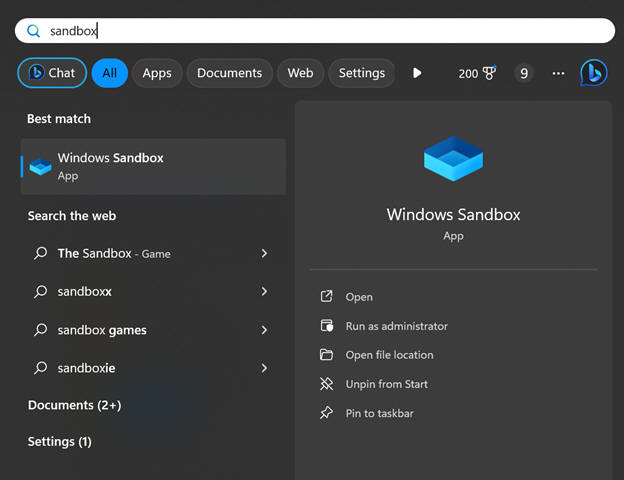Click the Pin to taskbar pin icon
Screen dimensions: 624x480
[326, 413]
